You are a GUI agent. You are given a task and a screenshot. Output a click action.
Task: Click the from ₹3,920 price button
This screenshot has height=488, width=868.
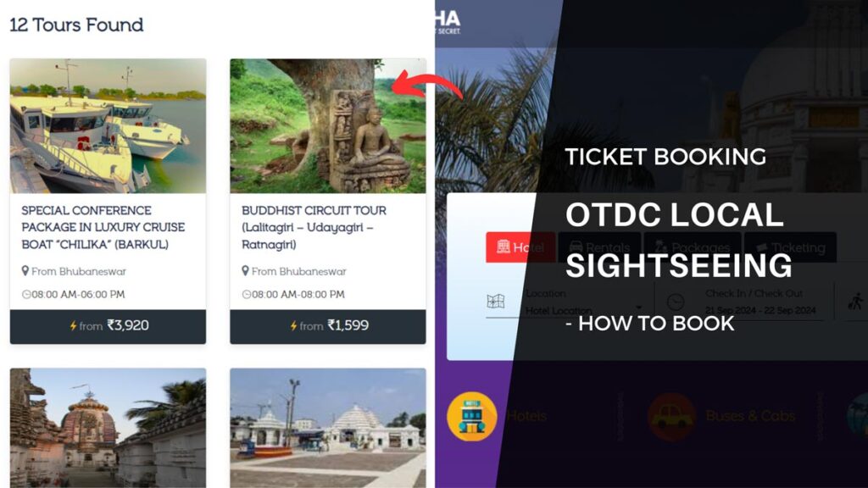(108, 326)
